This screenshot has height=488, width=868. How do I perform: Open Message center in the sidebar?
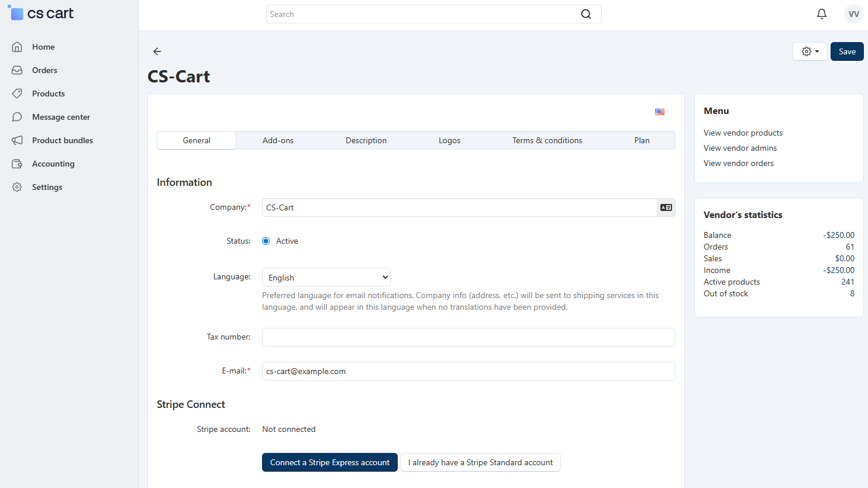click(x=61, y=117)
